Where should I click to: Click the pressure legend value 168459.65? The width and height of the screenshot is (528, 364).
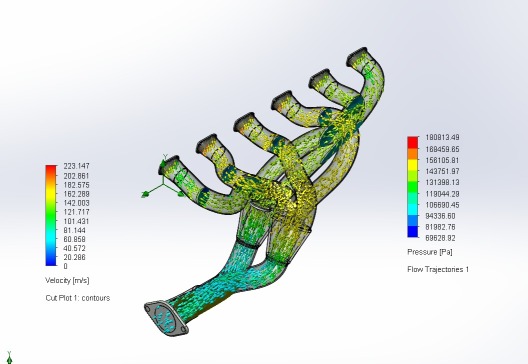click(442, 149)
